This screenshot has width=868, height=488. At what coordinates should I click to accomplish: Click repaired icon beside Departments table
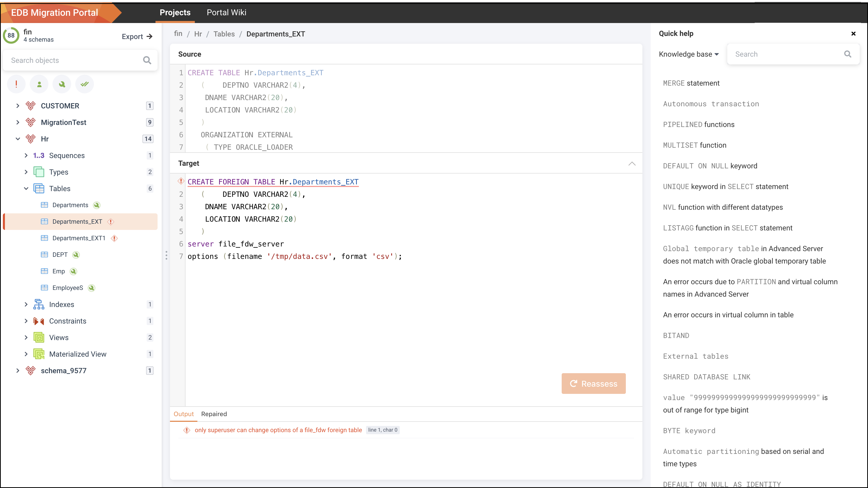97,205
